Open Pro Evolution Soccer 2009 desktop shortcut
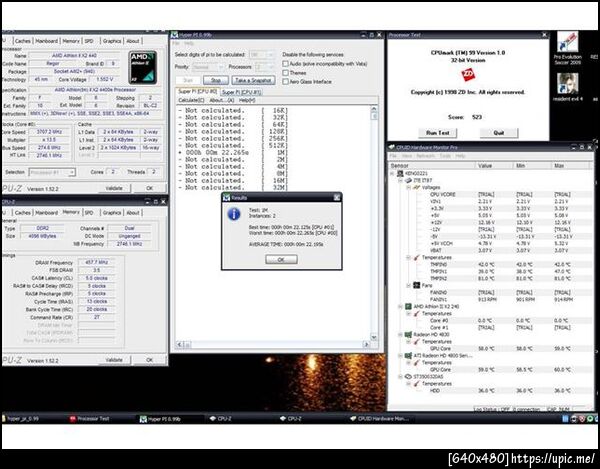The width and height of the screenshot is (600, 469). coord(567,48)
